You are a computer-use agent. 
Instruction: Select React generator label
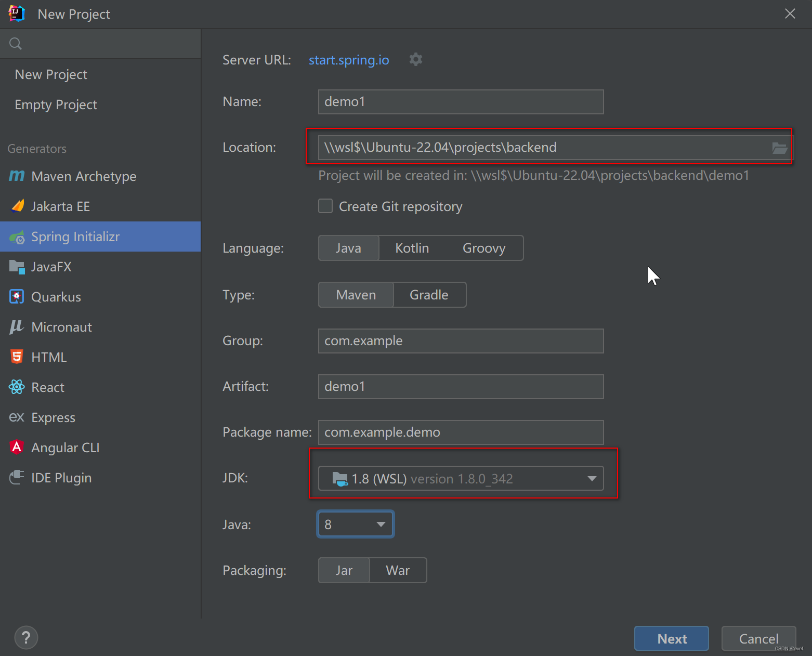(x=48, y=387)
